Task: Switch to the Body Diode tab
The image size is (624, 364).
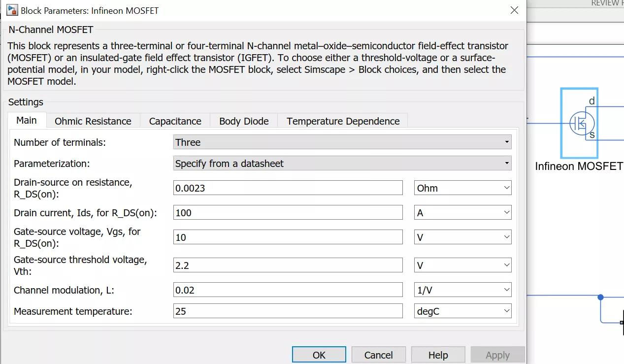Action: pos(244,121)
